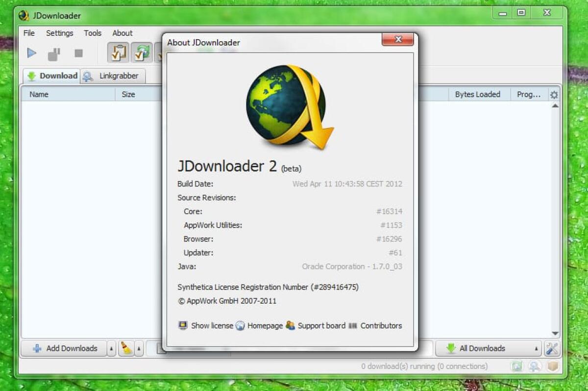Click the Homepage globe icon
588x391 pixels.
[x=241, y=325]
